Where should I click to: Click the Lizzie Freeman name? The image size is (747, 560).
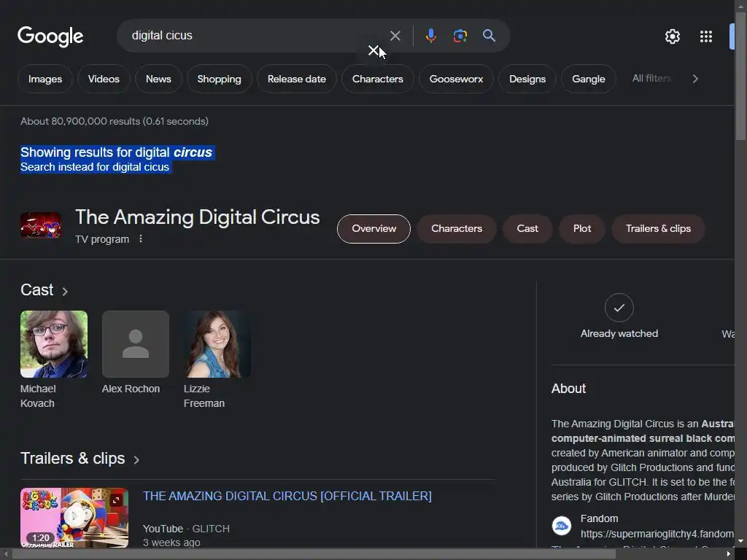coord(204,396)
